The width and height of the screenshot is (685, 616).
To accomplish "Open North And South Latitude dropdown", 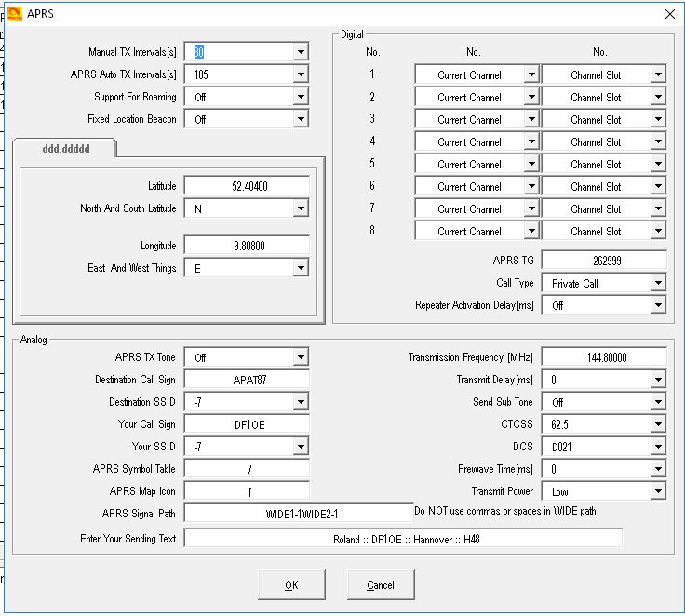I will pyautogui.click(x=301, y=208).
